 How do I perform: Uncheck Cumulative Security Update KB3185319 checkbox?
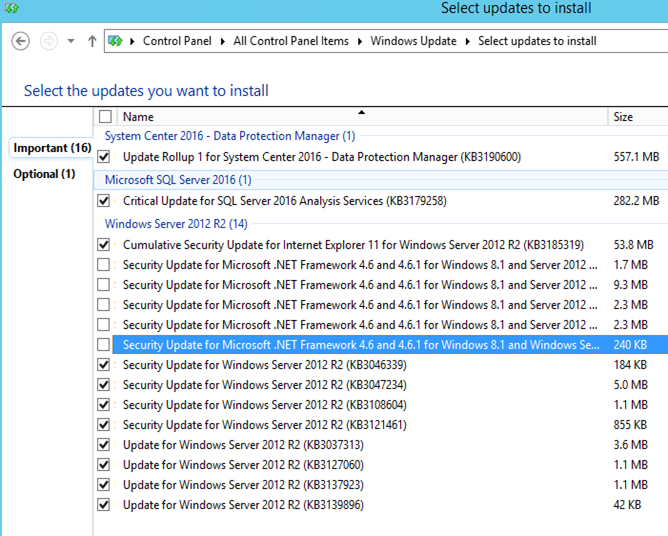tap(104, 245)
